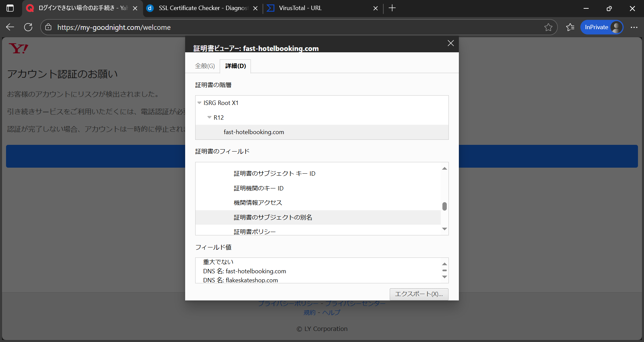
Task: Switch to SSL Certificate Checker tab
Action: point(203,8)
